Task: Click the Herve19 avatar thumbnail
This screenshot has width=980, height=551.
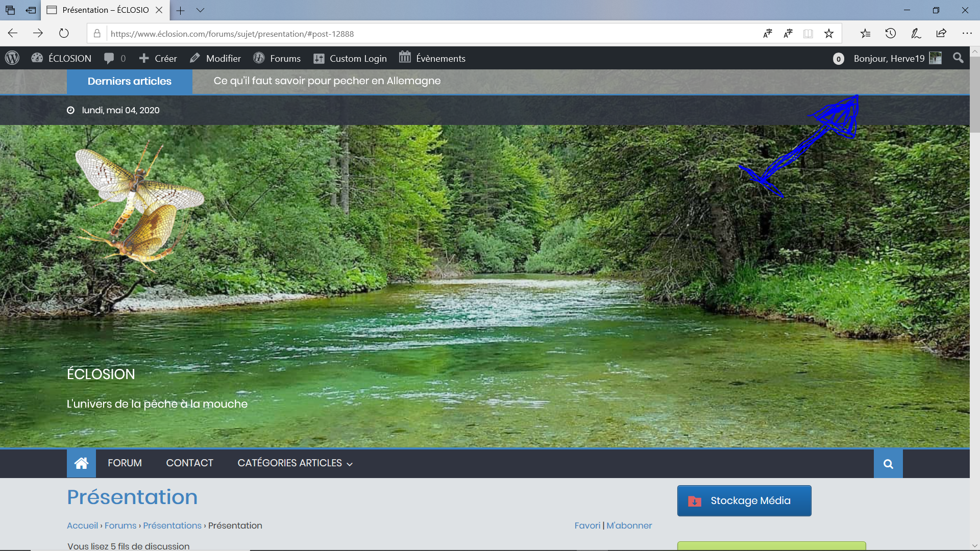Action: (936, 58)
